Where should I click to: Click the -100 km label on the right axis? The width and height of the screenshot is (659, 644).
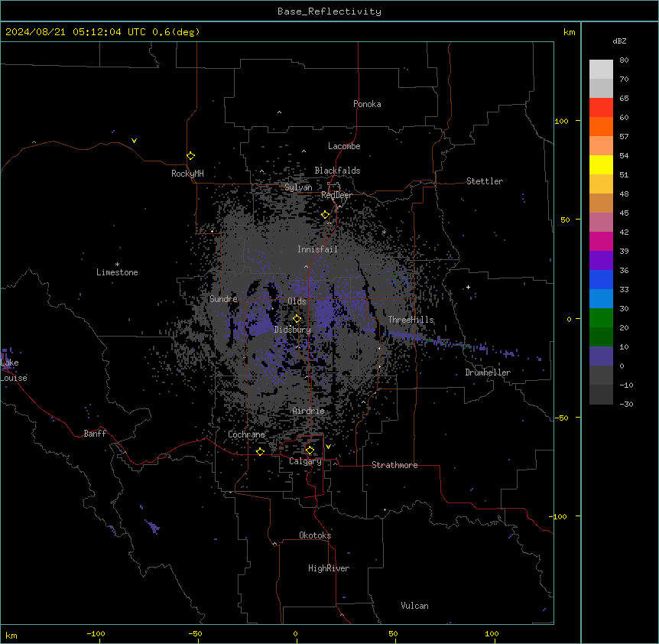click(559, 516)
